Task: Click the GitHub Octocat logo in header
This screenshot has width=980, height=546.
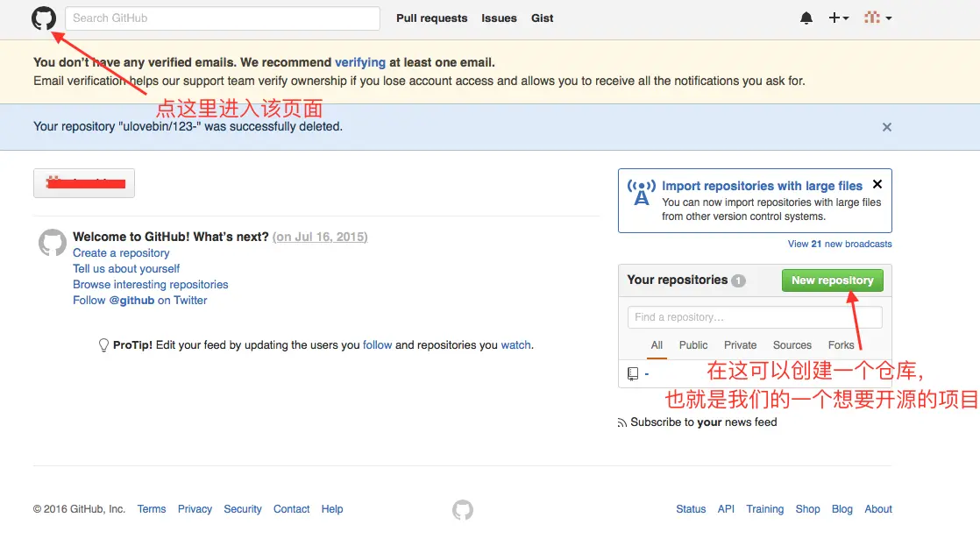Action: coord(44,18)
